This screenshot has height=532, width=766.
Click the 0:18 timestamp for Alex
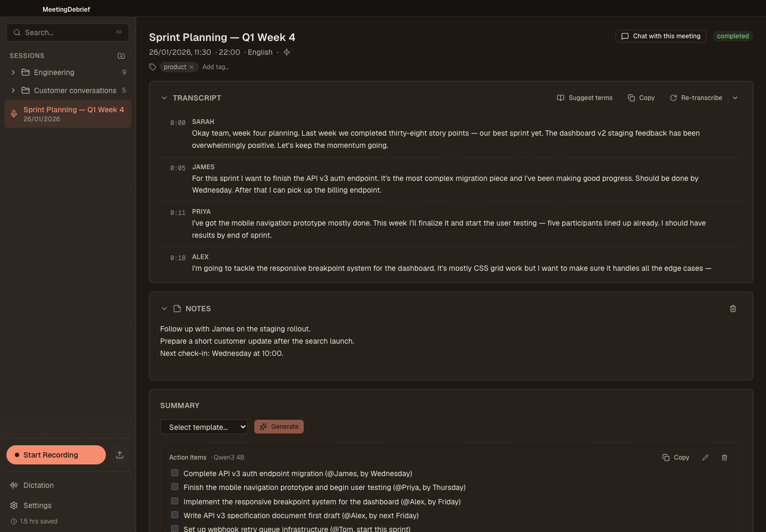click(178, 258)
